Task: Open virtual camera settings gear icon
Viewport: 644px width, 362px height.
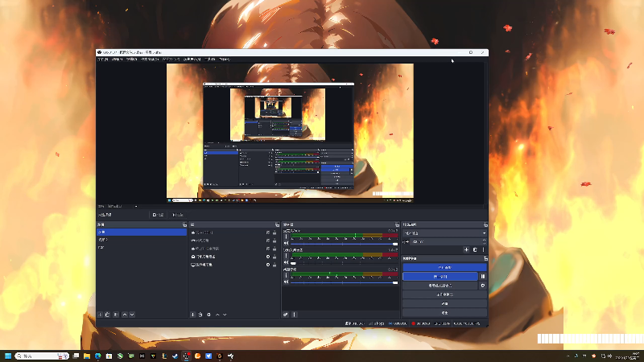Action: coord(483,286)
